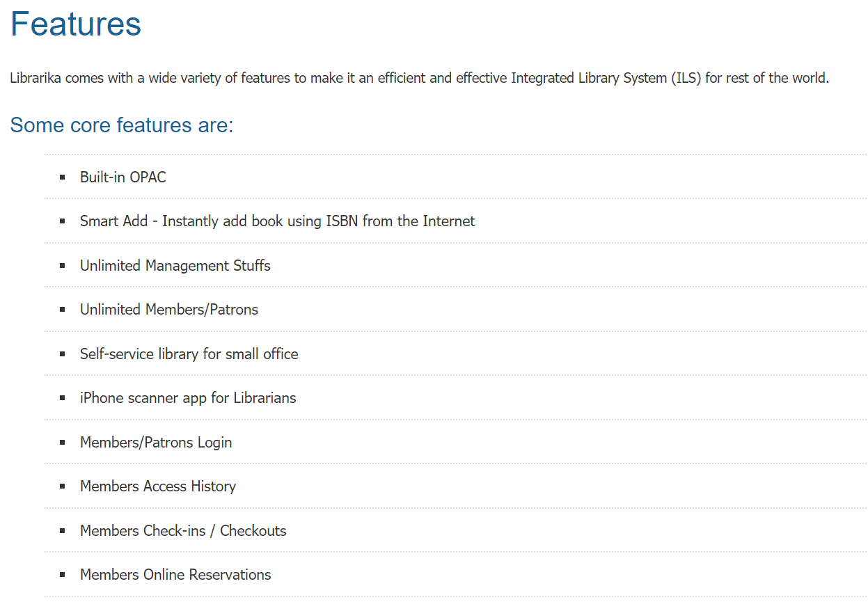Viewport: 868px width, 602px height.
Task: Select "Self-service library for small office"
Action: tap(189, 354)
